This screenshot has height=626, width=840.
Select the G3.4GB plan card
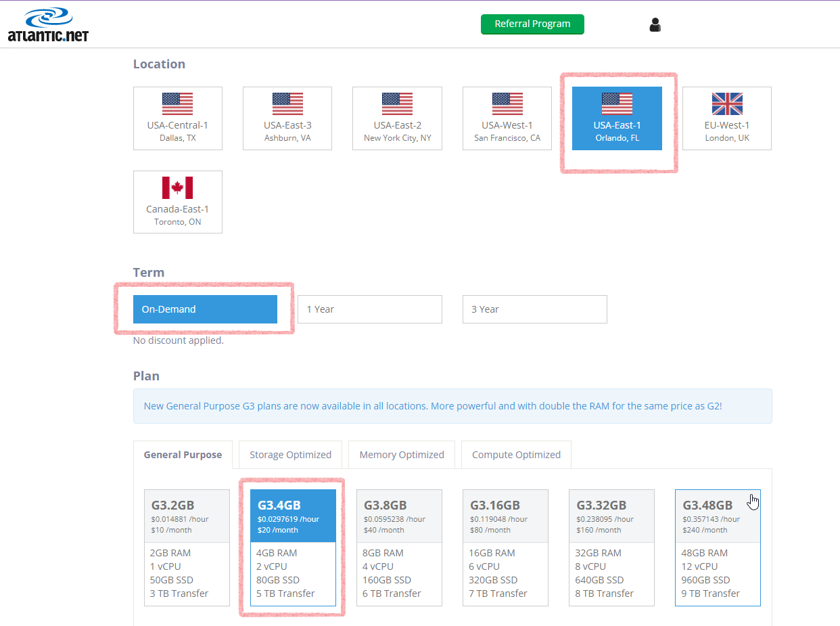coord(293,547)
